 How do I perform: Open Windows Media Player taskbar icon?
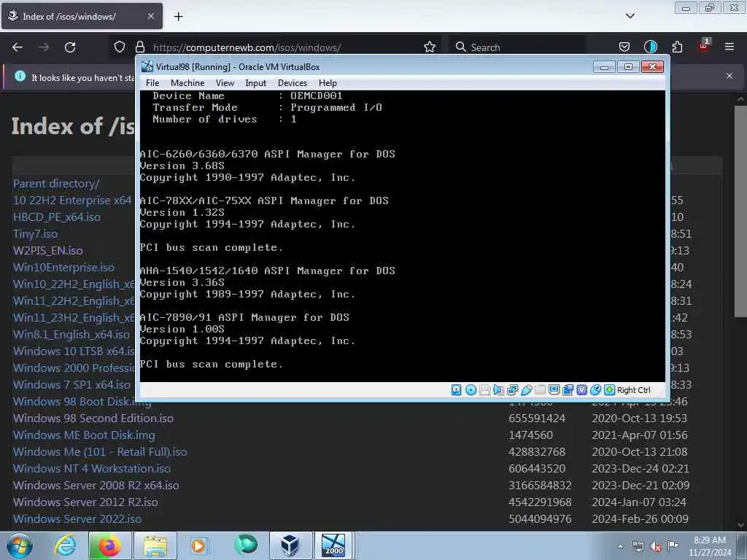(198, 545)
